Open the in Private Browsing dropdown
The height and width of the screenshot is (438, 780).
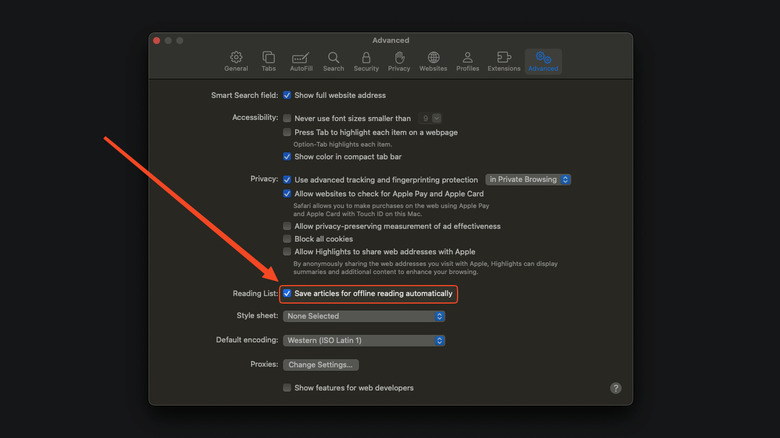point(528,180)
